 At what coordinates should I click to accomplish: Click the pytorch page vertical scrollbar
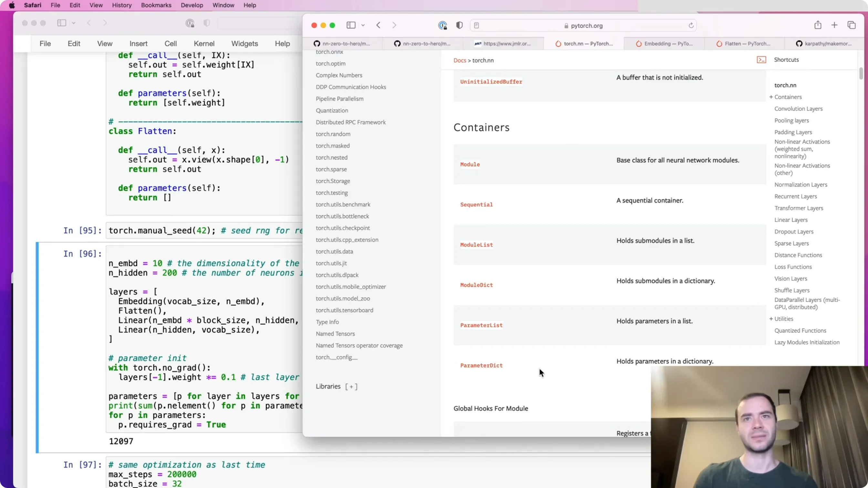click(x=861, y=73)
